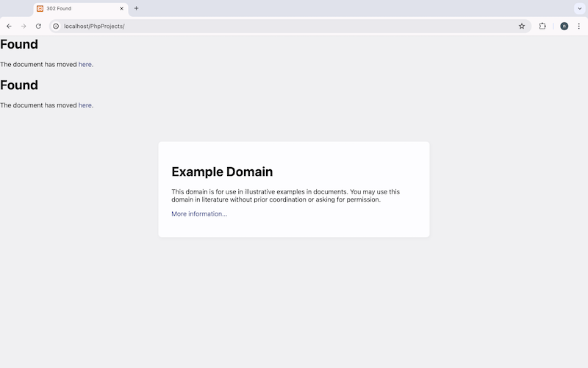Click the forward navigation arrow
Image resolution: width=588 pixels, height=368 pixels.
coord(24,26)
